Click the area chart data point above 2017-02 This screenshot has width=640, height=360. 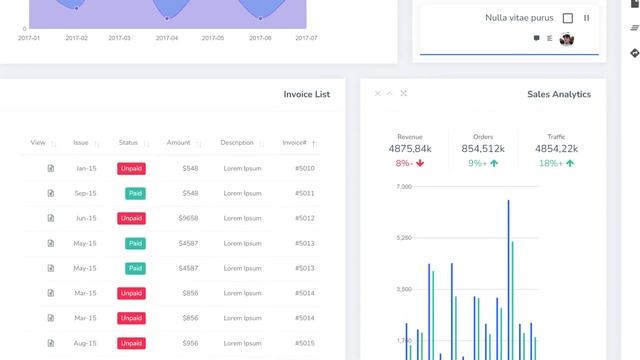[x=76, y=8]
